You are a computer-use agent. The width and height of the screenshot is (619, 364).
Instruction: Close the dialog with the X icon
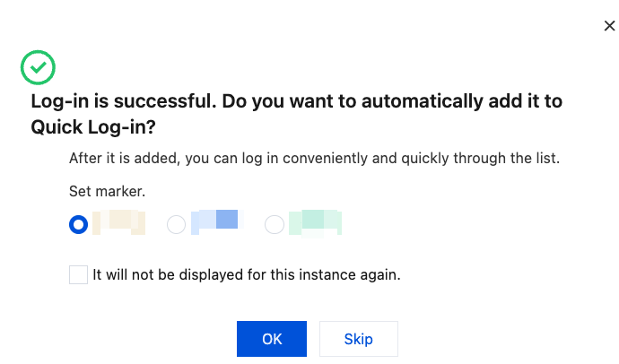coord(609,26)
